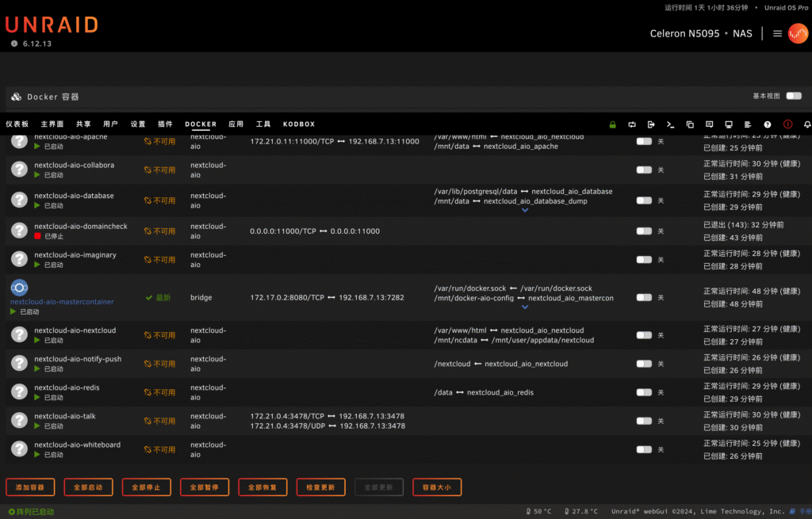Expand volume mappings for nextcloud-aio-database
812x519 pixels.
tap(525, 211)
